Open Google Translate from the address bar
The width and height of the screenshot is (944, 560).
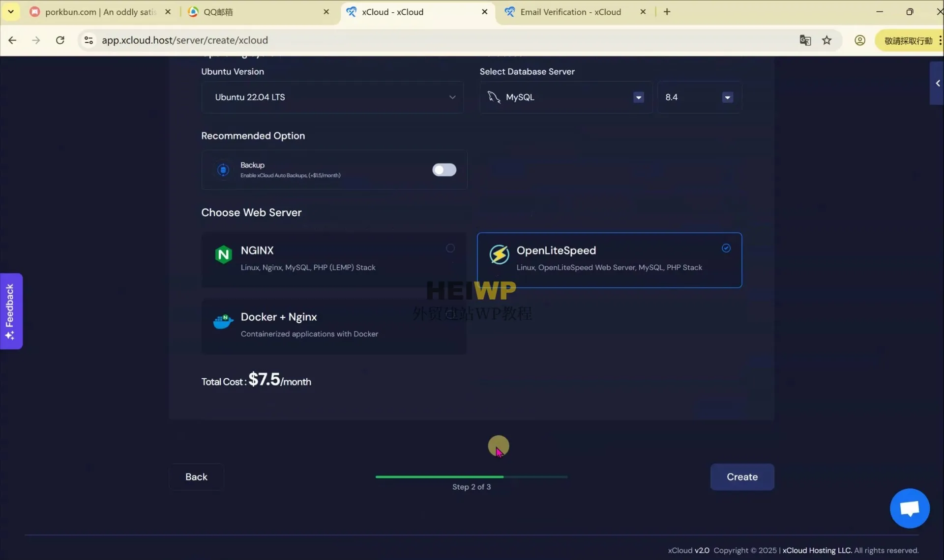click(805, 40)
